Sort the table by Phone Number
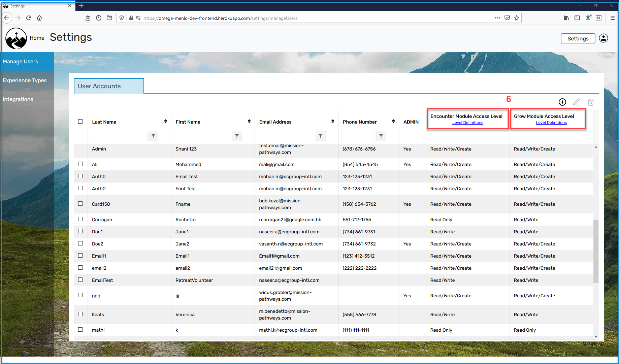Image resolution: width=619 pixels, height=364 pixels. pos(393,121)
